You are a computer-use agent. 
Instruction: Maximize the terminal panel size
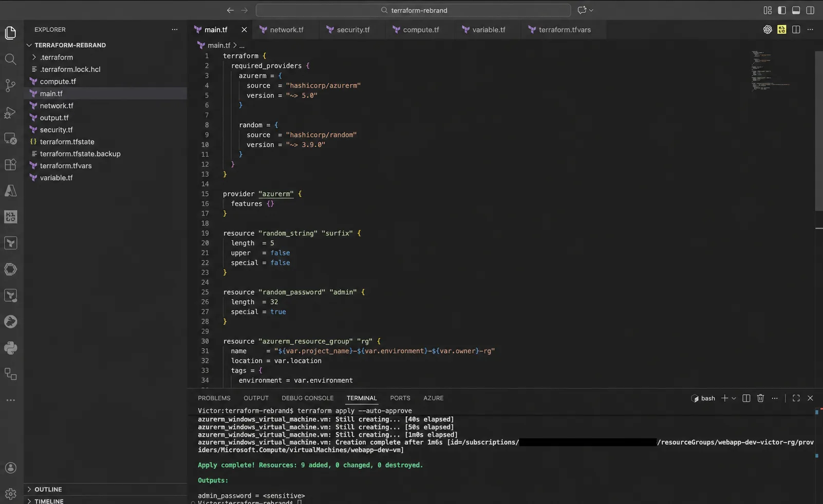(x=796, y=398)
